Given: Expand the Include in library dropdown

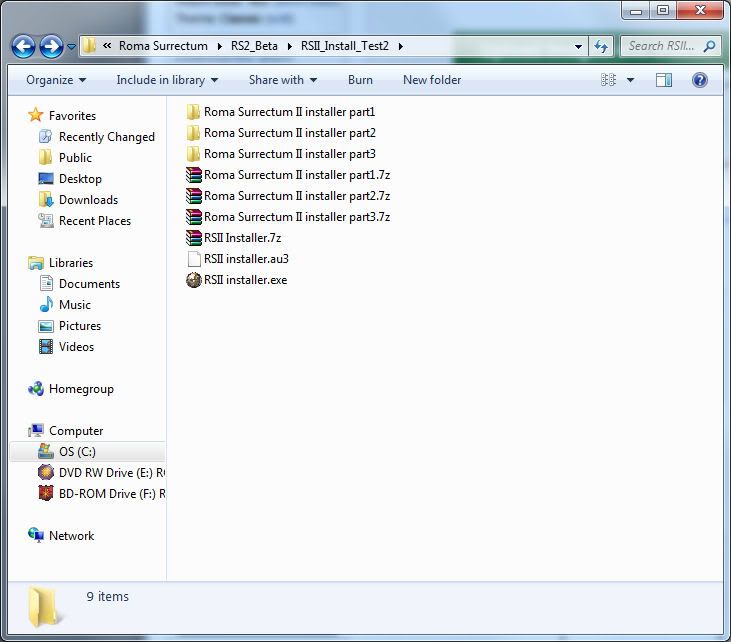Looking at the screenshot, I should pos(167,80).
